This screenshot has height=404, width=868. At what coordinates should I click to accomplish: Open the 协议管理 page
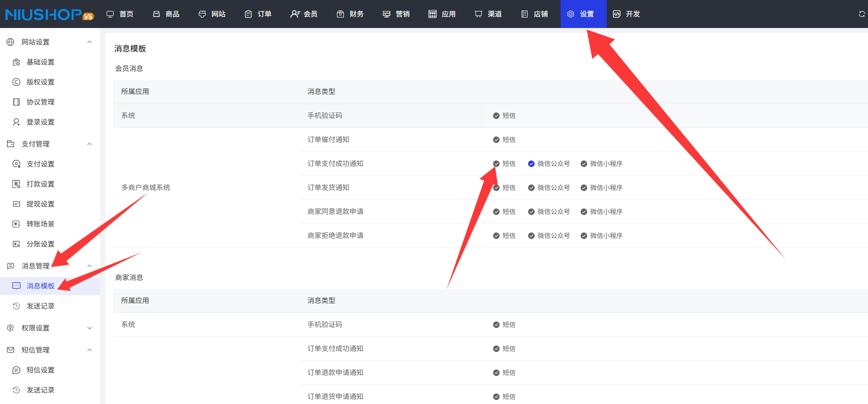pyautogui.click(x=40, y=102)
